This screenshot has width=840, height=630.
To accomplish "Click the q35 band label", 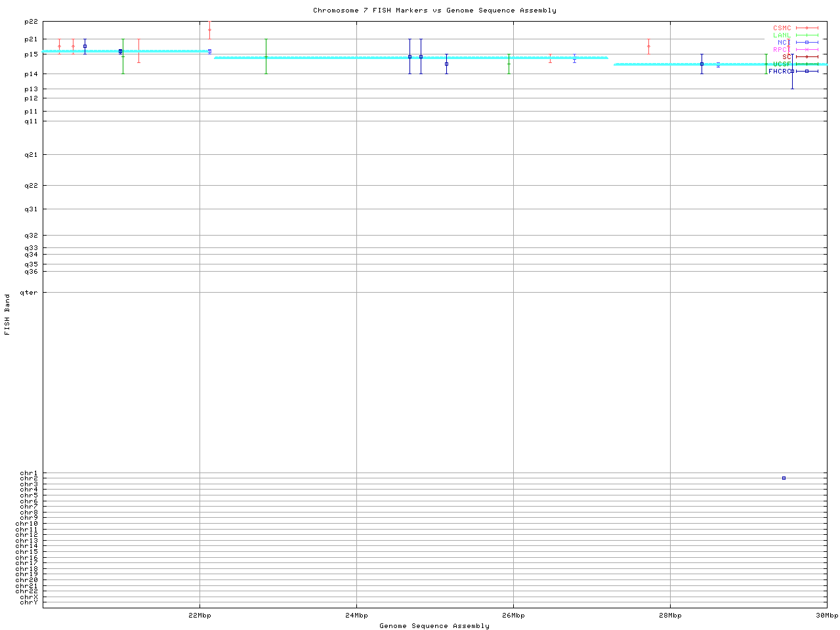I will (31, 264).
